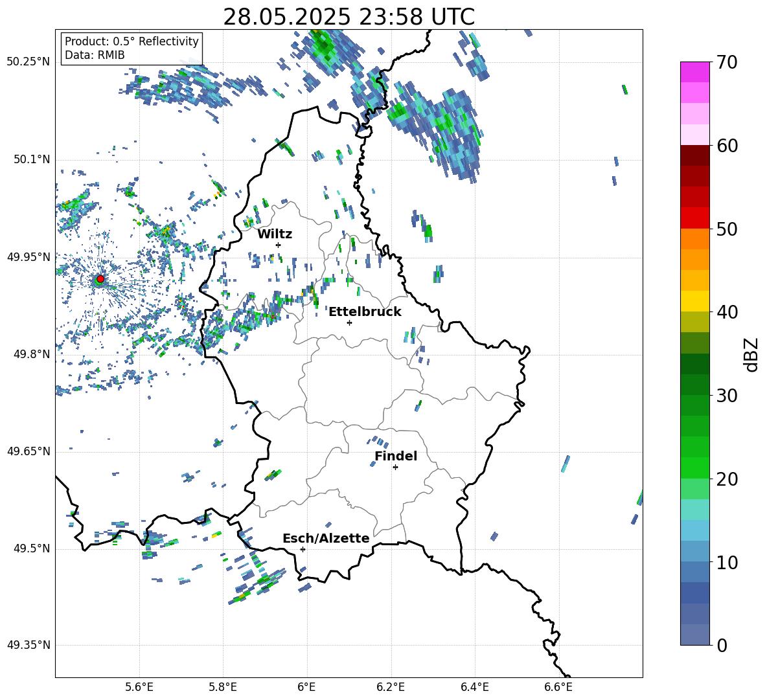The height and width of the screenshot is (700, 767).
Task: Click the 'Product: 0.5° Reflectivity' label
Action: coord(132,41)
